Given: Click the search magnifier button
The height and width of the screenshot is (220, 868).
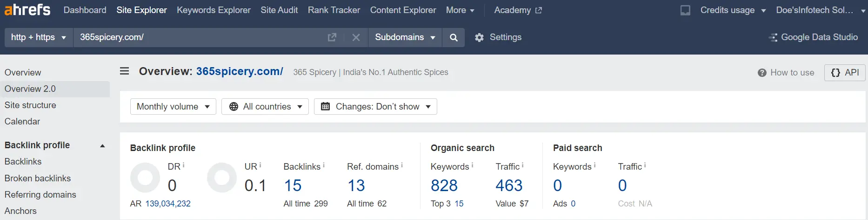Looking at the screenshot, I should 454,37.
